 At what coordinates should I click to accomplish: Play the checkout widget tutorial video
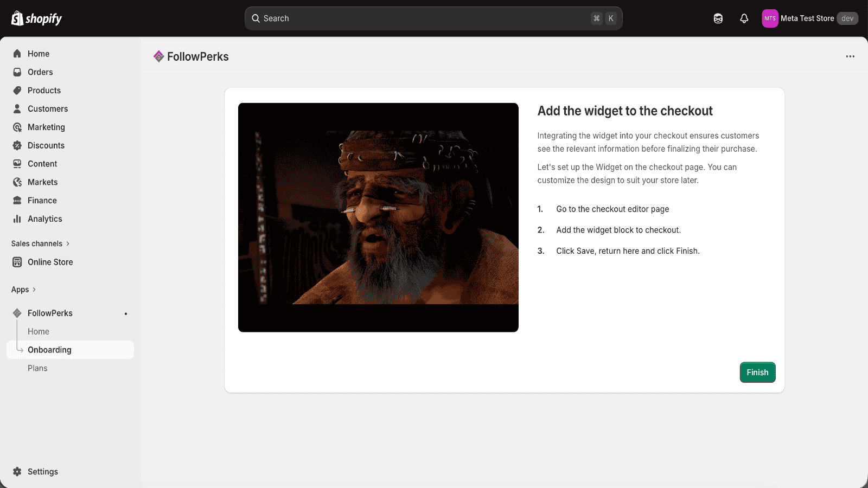[x=378, y=217]
